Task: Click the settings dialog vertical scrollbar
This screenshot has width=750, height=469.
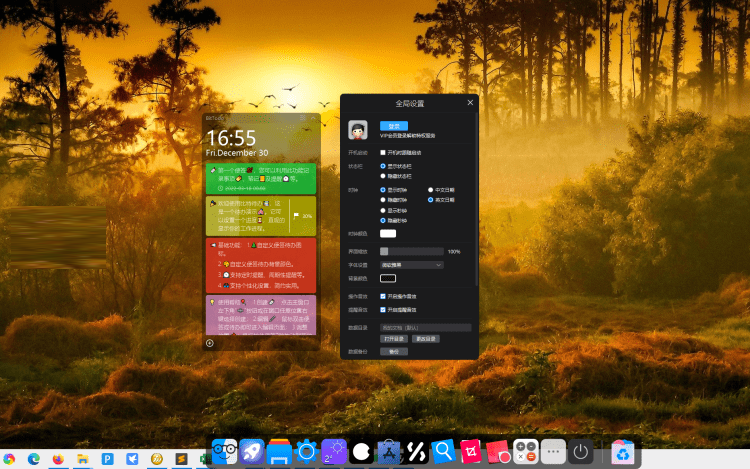Action: tap(476, 201)
